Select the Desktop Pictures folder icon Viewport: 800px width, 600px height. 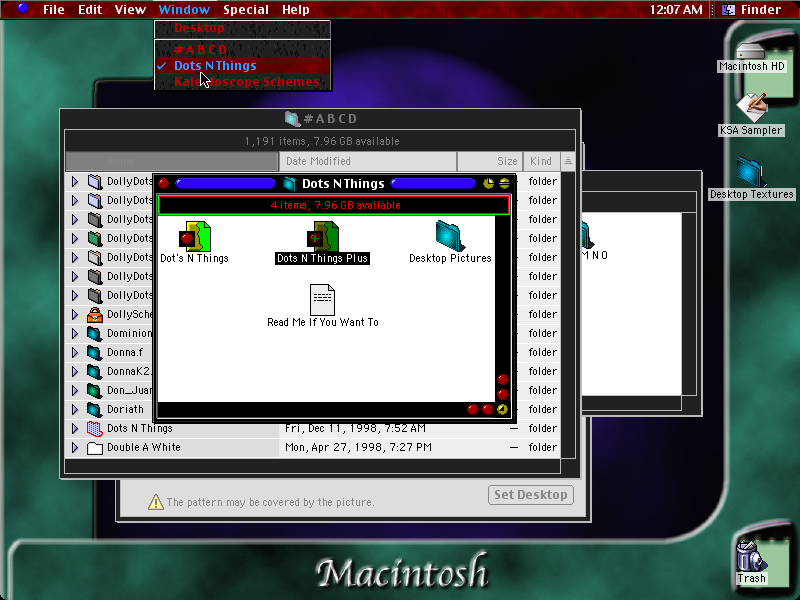coord(449,236)
